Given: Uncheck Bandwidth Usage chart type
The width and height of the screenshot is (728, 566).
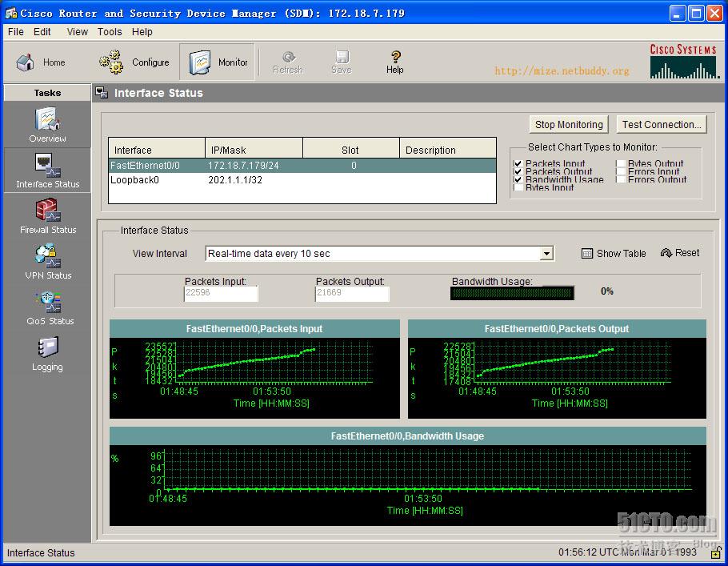Looking at the screenshot, I should click(518, 179).
